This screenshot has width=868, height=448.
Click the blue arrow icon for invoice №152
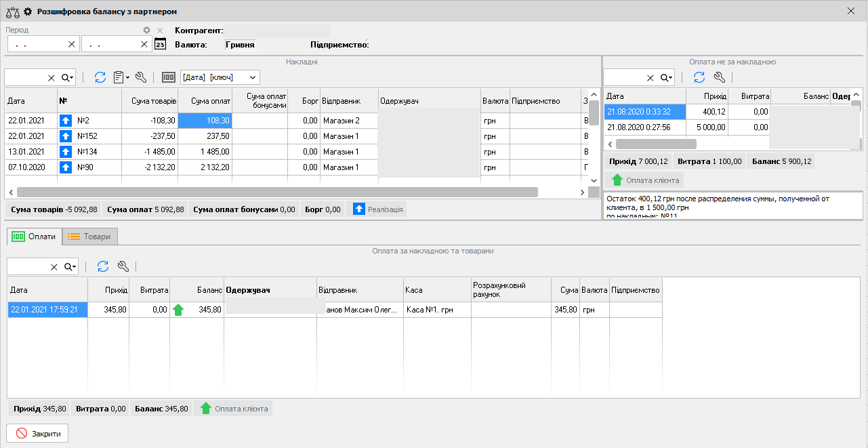(x=66, y=136)
